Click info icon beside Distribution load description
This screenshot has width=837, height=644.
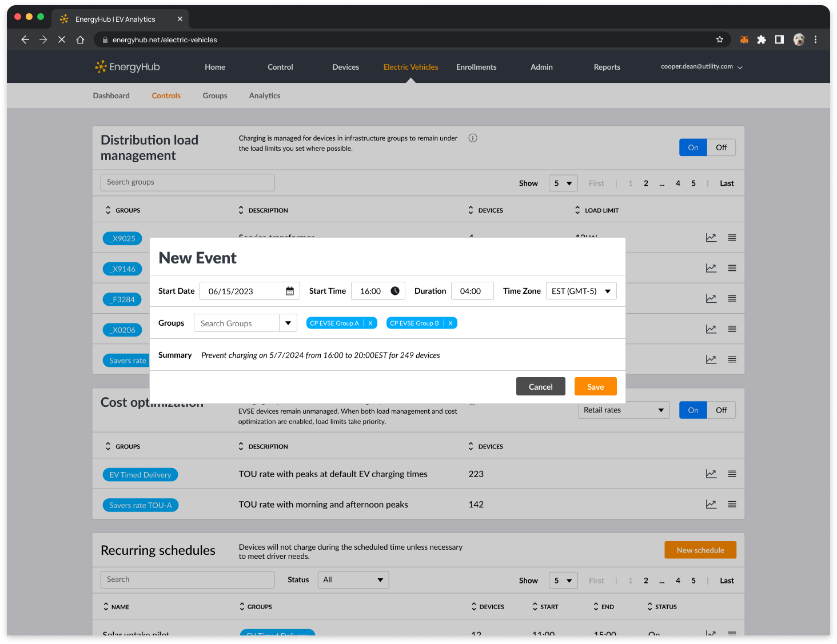pyautogui.click(x=473, y=138)
